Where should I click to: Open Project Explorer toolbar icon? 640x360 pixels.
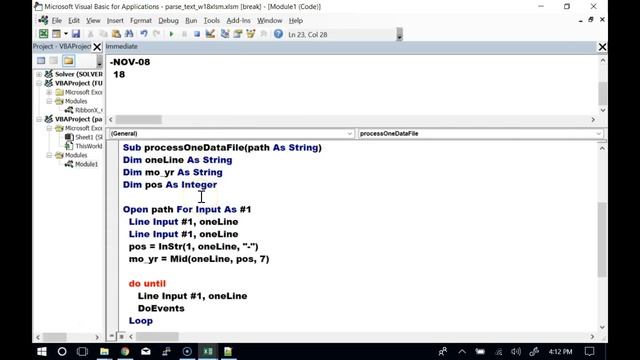(224, 34)
